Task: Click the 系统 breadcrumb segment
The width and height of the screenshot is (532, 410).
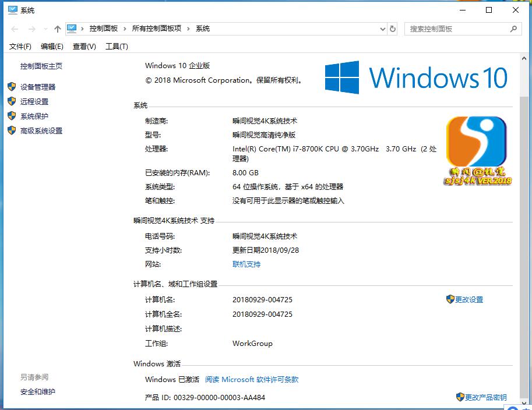Action: 203,29
